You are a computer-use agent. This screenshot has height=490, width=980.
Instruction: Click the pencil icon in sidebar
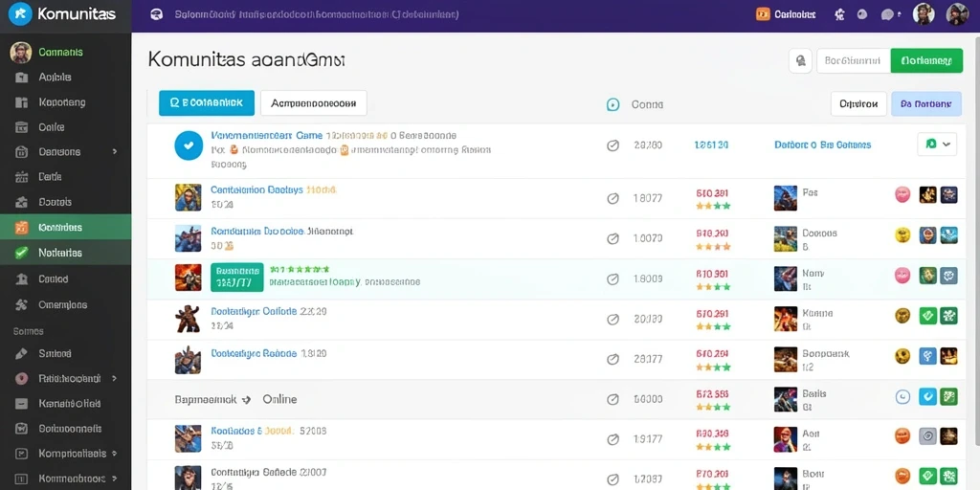pos(21,354)
